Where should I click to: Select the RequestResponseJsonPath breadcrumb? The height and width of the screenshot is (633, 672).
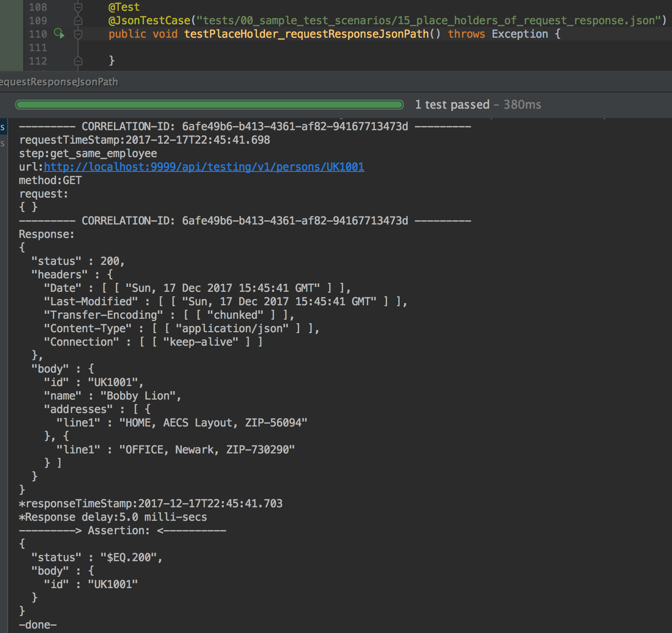pos(59,82)
